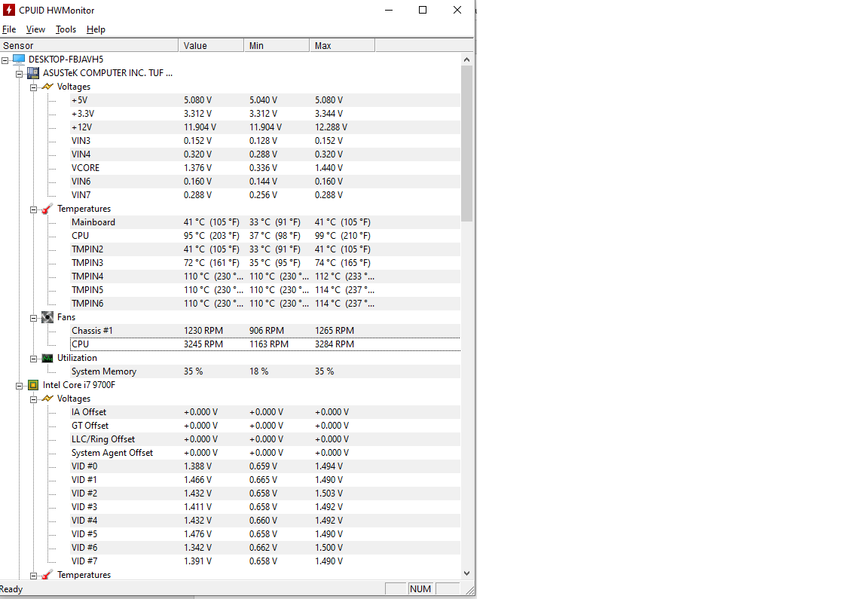
Task: Select the VIN3 row
Action: (264, 141)
